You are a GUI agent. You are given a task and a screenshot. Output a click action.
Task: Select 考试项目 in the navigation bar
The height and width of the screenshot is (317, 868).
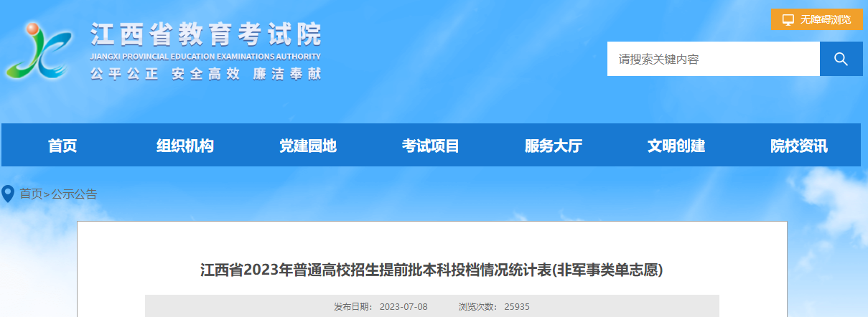click(431, 146)
